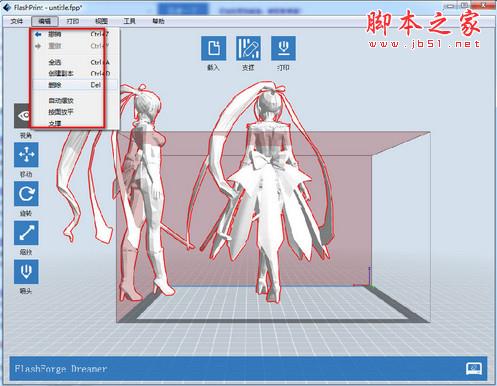Open the View (视图) menu
Viewport: 497px width, 386px height.
click(101, 21)
